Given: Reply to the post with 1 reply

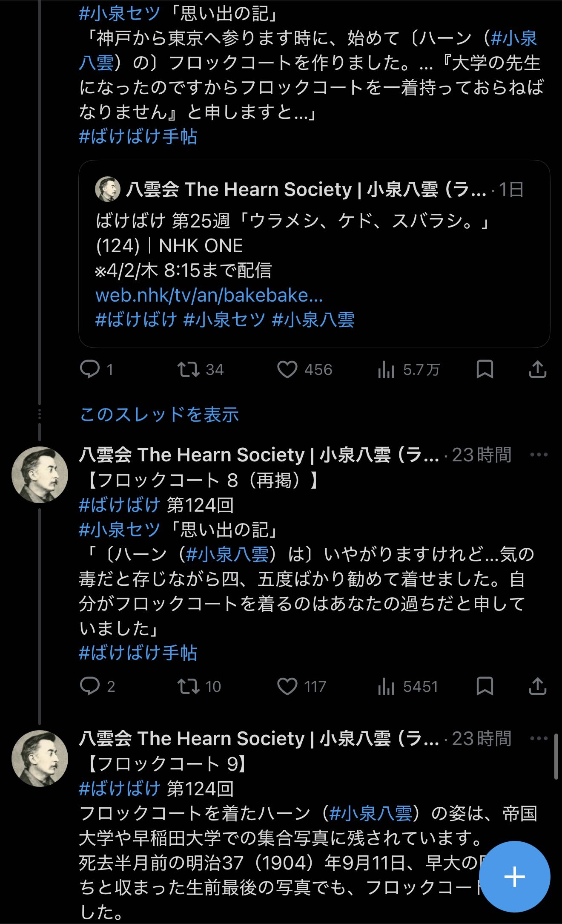Looking at the screenshot, I should pos(90,369).
